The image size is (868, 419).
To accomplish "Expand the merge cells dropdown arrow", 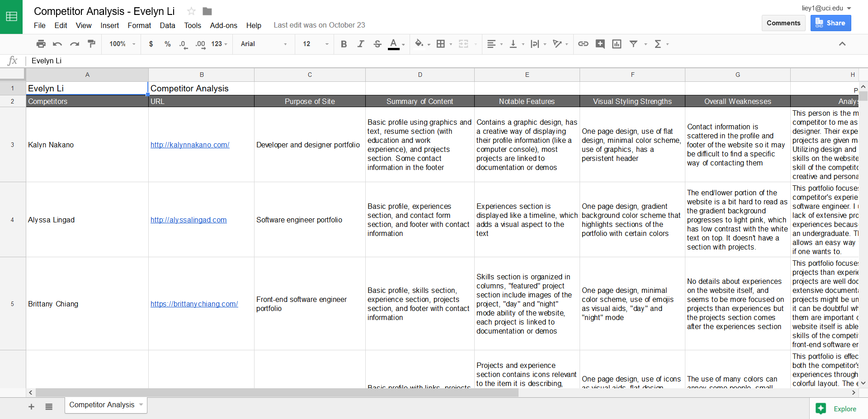I will coord(476,44).
